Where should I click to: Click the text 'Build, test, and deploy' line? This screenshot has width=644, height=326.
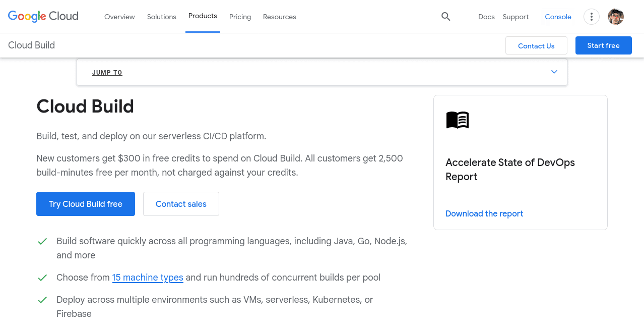pos(151,136)
